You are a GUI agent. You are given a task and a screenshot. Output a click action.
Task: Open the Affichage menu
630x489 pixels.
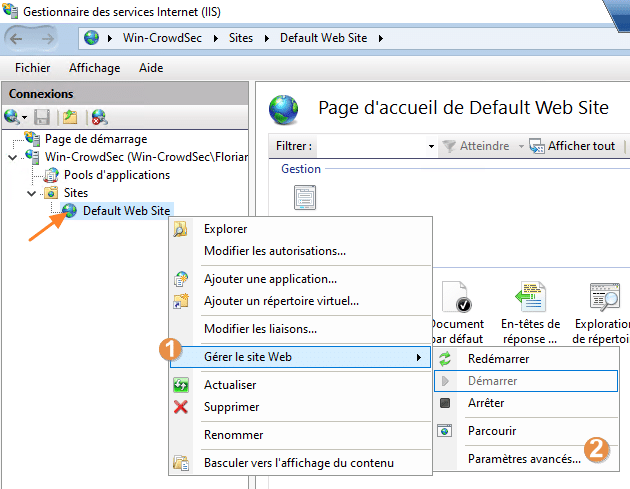(94, 68)
